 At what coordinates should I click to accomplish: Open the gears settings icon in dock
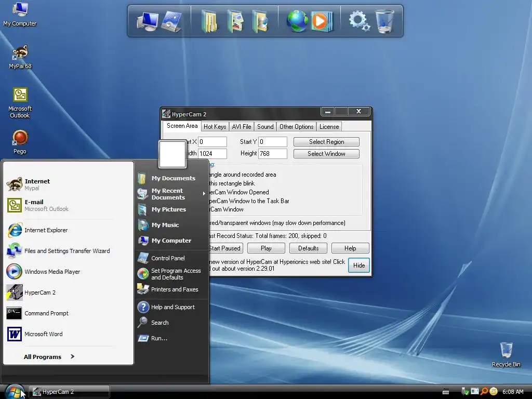coord(359,21)
